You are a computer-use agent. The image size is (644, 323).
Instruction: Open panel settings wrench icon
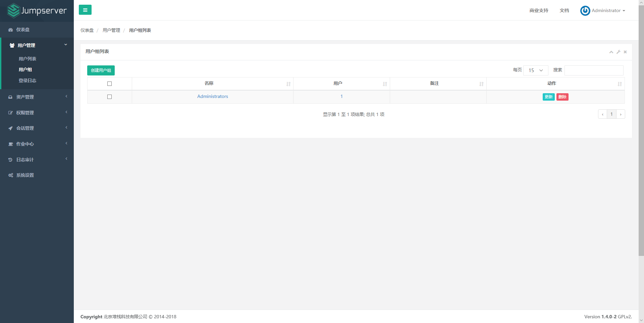619,52
